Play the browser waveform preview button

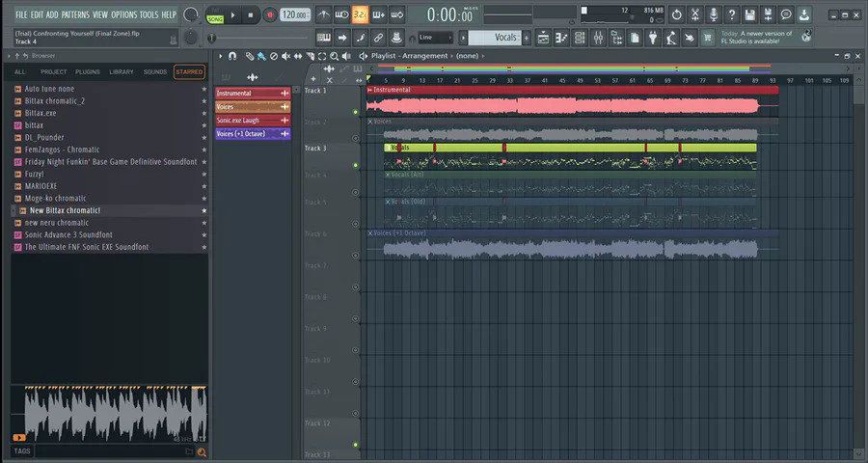coord(19,438)
